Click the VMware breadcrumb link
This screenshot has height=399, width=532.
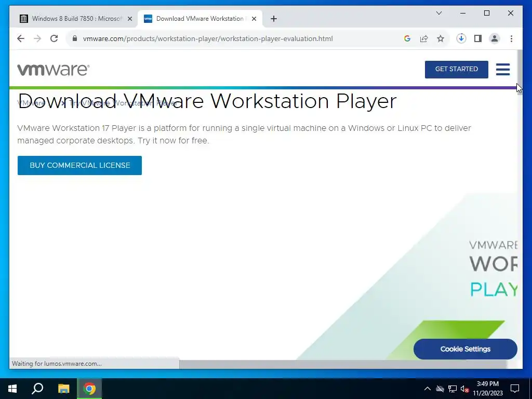[x=31, y=103]
